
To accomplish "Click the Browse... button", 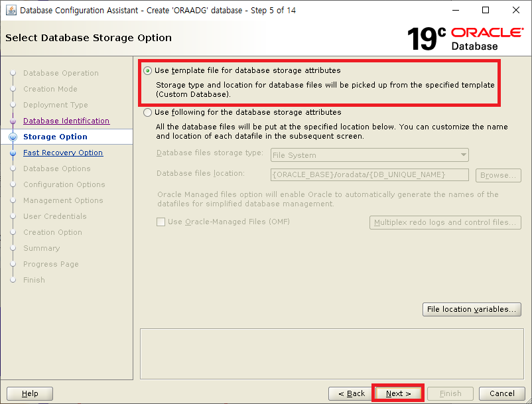I will click(498, 175).
